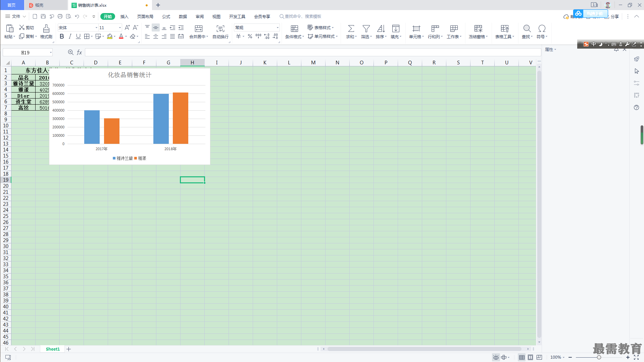Screen dimensions: 644x362
Task: Click the Fill down icon
Action: 396,28
